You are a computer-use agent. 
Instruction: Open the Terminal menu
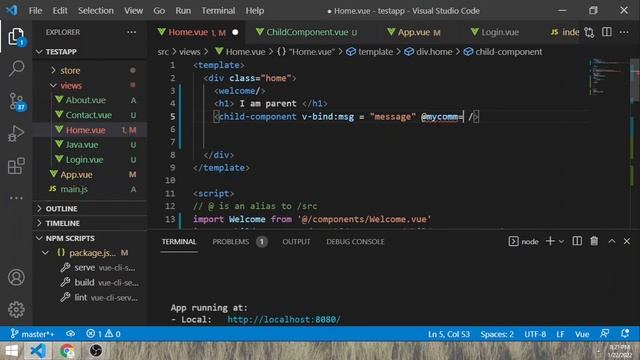click(x=218, y=11)
